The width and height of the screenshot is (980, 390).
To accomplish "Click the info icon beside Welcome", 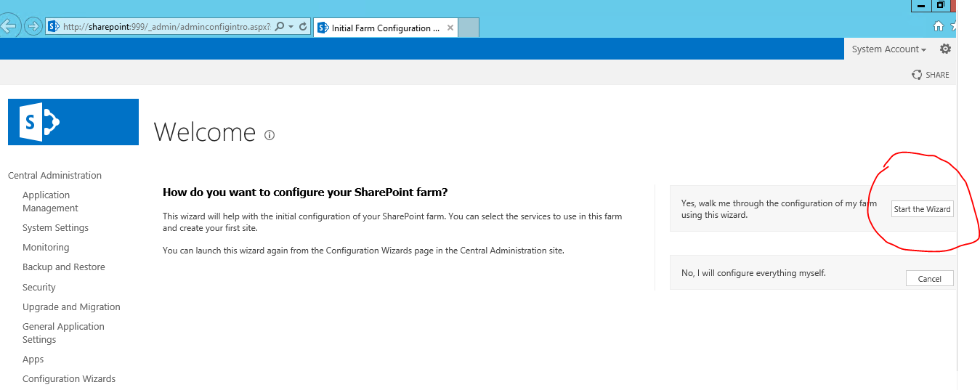I will (270, 135).
